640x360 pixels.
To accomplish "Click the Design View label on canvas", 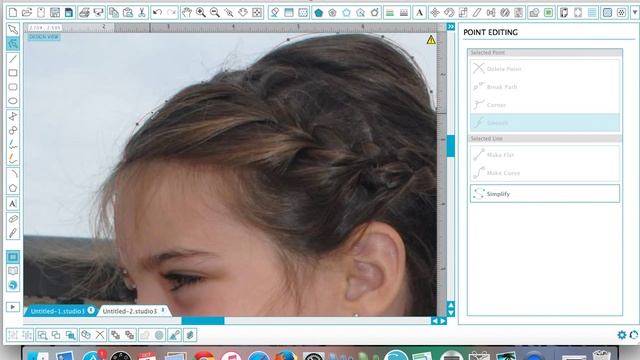I will 44,37.
